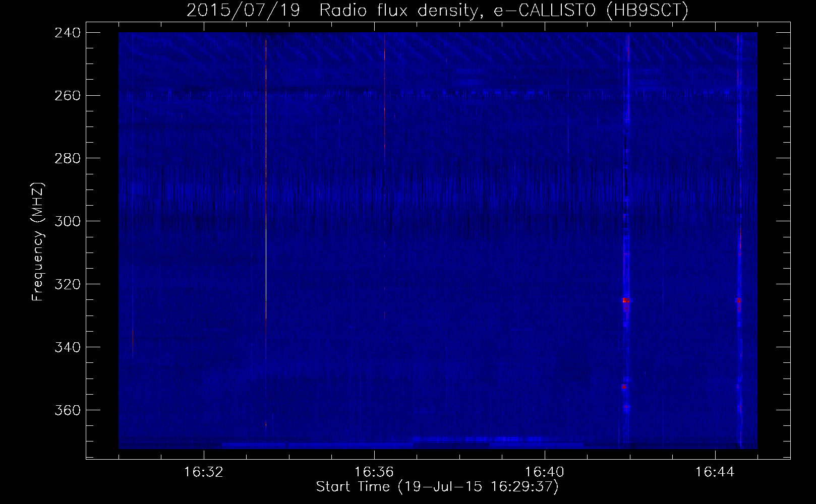Click the 280 frequency tick label
Viewport: 816px width, 504px height.
[67, 158]
